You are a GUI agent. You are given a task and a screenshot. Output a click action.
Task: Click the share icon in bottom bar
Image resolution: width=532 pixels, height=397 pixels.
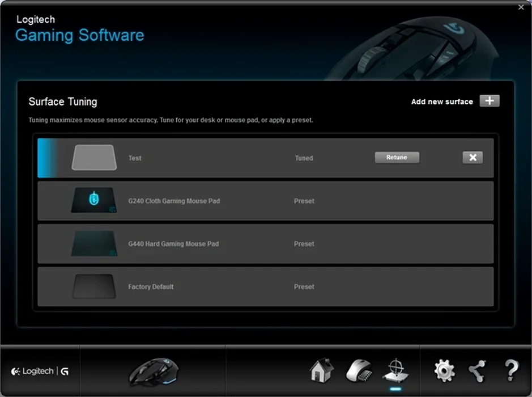coord(478,371)
